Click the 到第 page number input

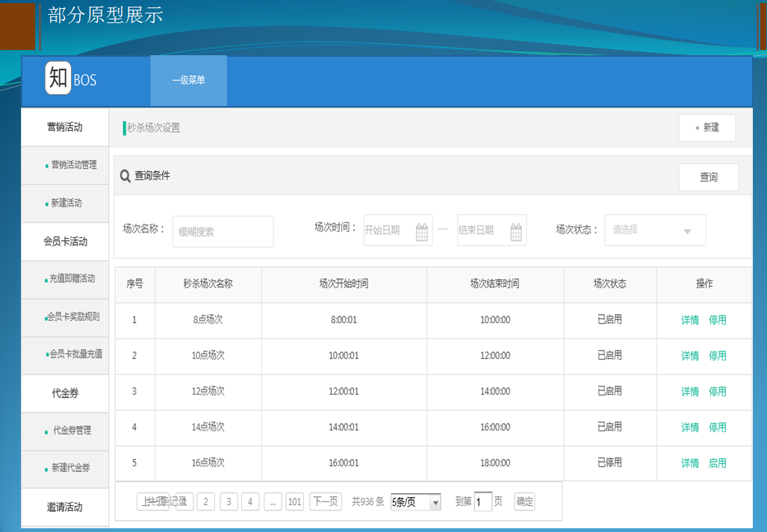click(482, 501)
